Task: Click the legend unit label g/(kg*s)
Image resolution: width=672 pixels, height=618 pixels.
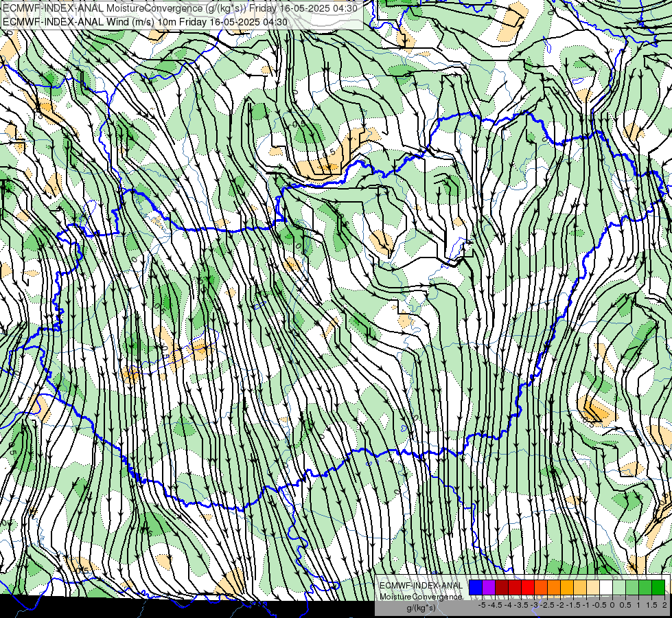Action: click(421, 608)
